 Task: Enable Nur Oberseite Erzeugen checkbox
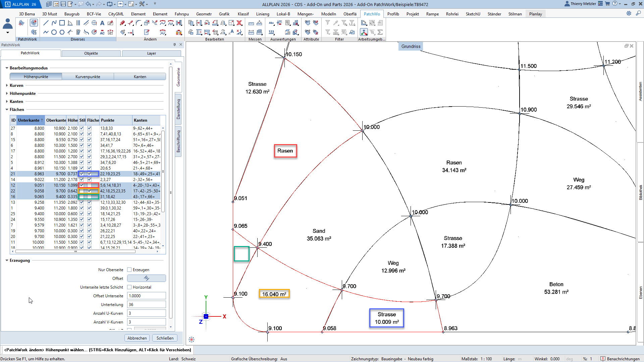129,270
